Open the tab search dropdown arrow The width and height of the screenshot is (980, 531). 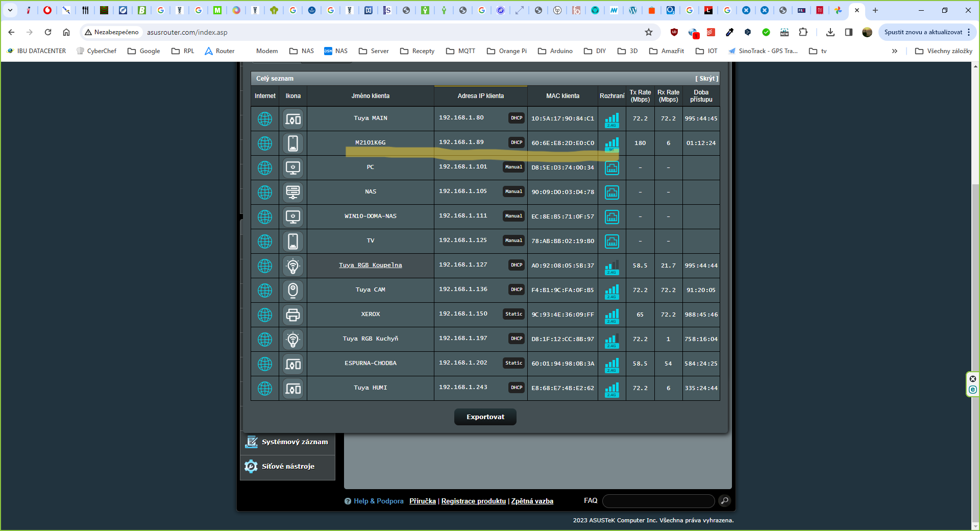tap(10, 10)
